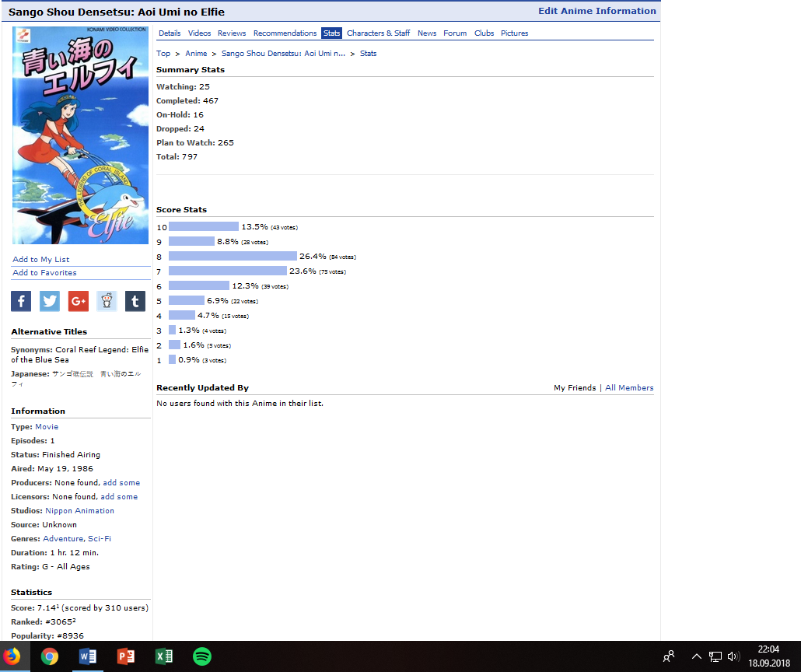Open the Adventure genre link
801x672 pixels.
(63, 539)
